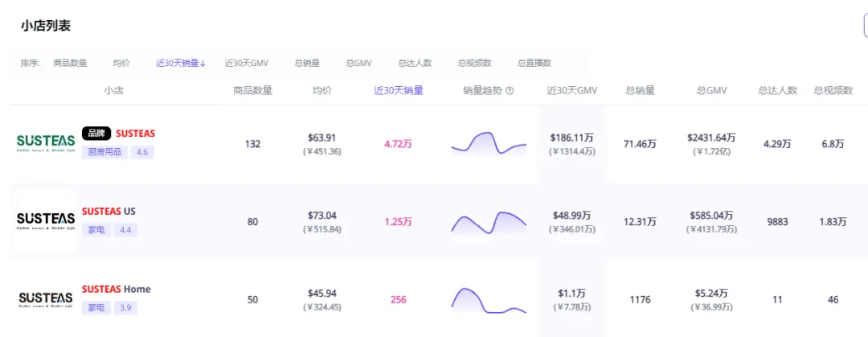Screen dimensions: 868x337
Task: Click the 品牌 badge on SUSTEAS
Action: (x=97, y=134)
